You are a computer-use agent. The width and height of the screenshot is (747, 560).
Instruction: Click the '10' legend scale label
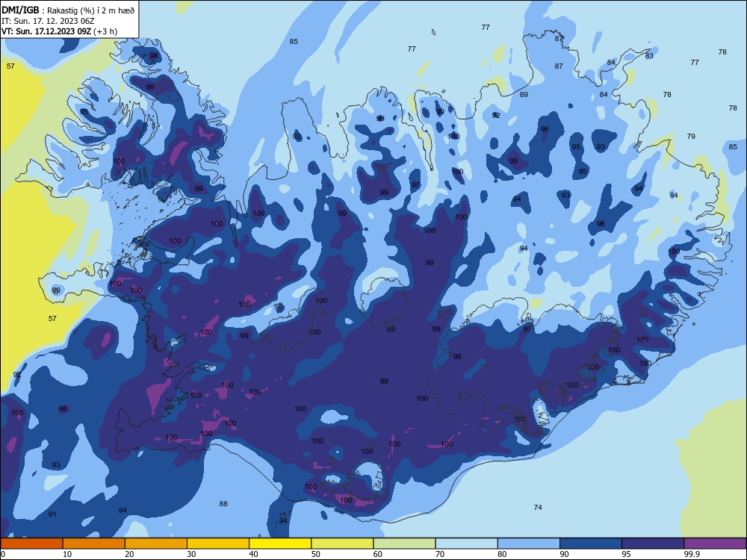(x=67, y=554)
